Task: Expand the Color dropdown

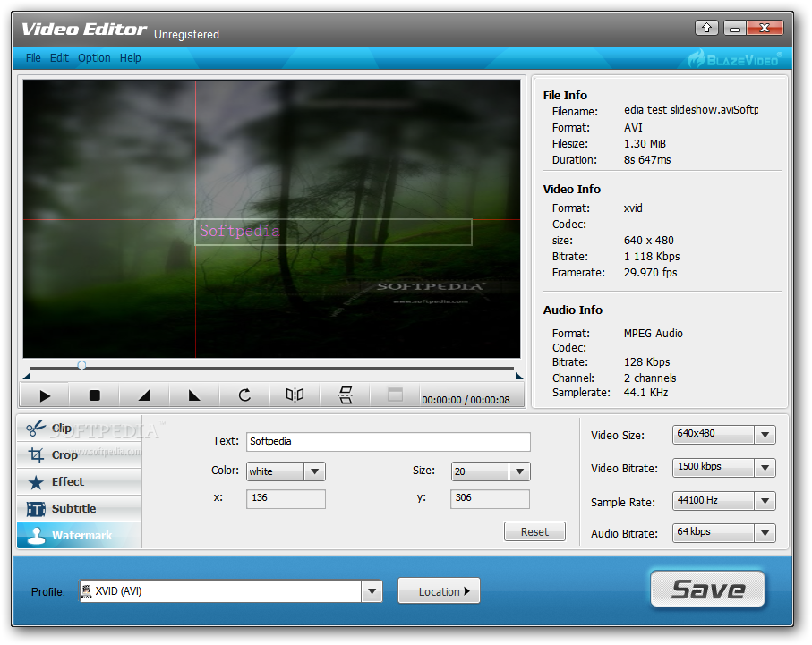Action: pyautogui.click(x=314, y=471)
